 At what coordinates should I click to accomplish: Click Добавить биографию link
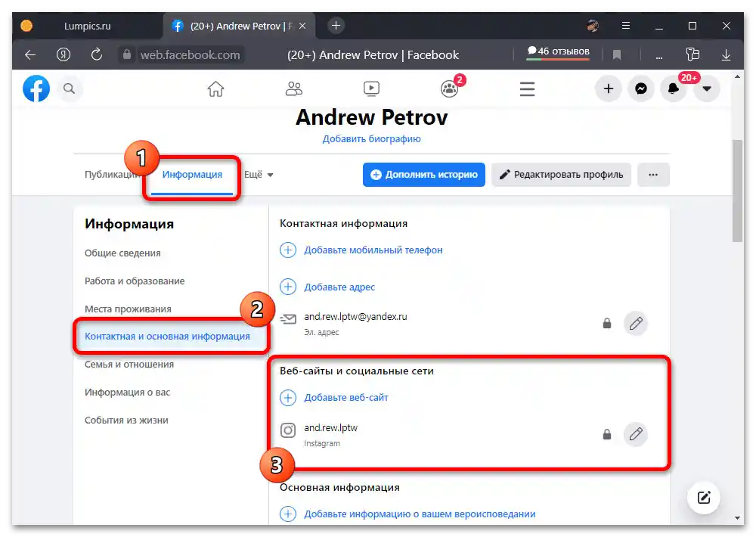371,139
